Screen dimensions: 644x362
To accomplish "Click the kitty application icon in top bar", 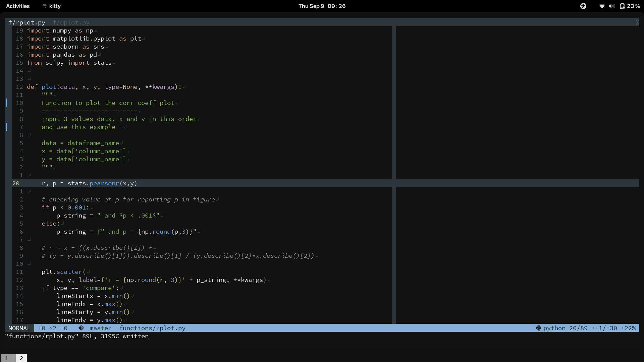I will point(45,6).
